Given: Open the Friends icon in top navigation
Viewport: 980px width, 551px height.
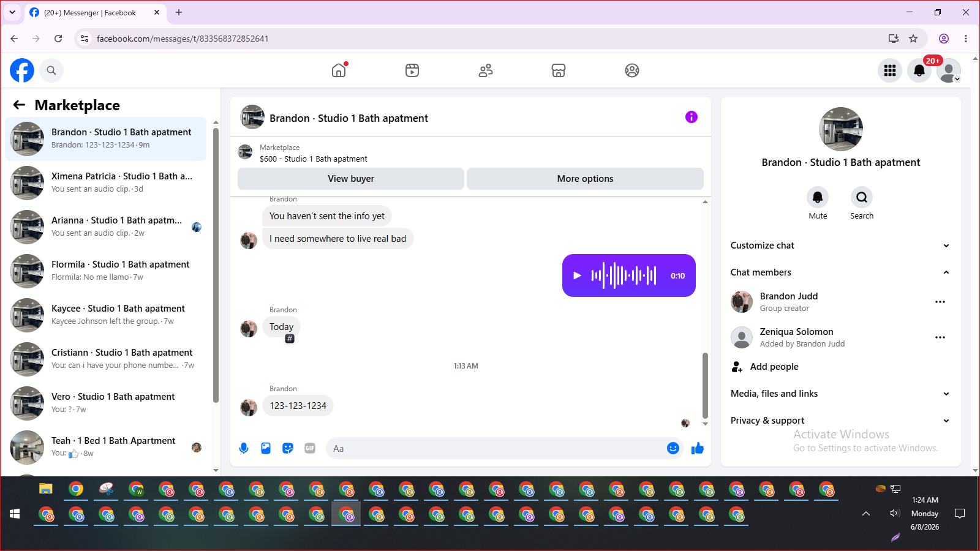Looking at the screenshot, I should click(486, 70).
